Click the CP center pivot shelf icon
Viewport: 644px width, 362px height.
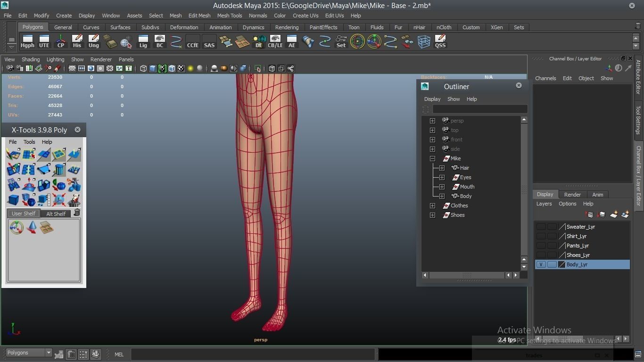click(61, 41)
